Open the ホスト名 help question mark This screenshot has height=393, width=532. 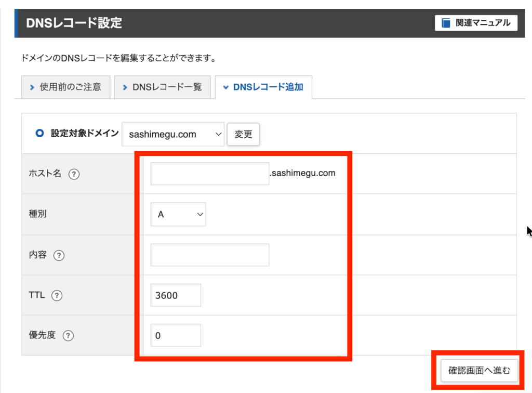click(x=74, y=174)
